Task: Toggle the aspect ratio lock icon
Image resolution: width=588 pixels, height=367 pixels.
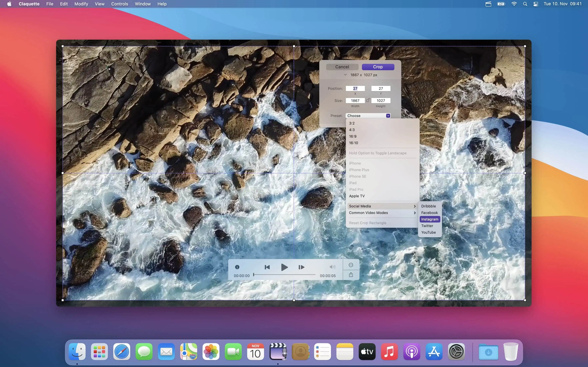Action: 368,100
